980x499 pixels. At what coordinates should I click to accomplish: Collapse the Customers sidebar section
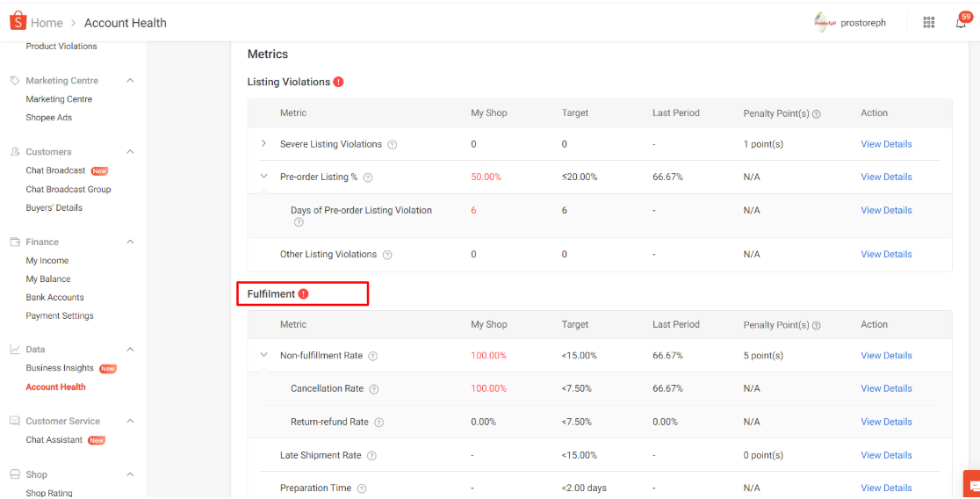coord(130,152)
